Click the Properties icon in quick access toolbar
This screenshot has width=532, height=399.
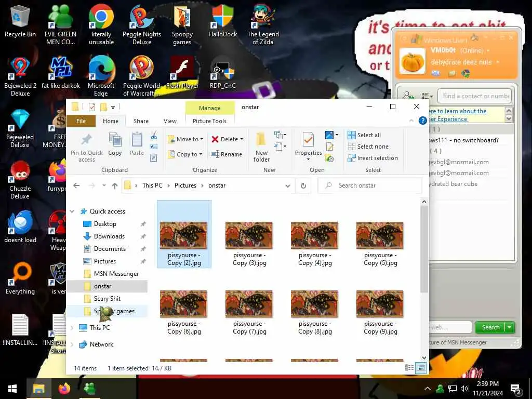[x=92, y=107]
